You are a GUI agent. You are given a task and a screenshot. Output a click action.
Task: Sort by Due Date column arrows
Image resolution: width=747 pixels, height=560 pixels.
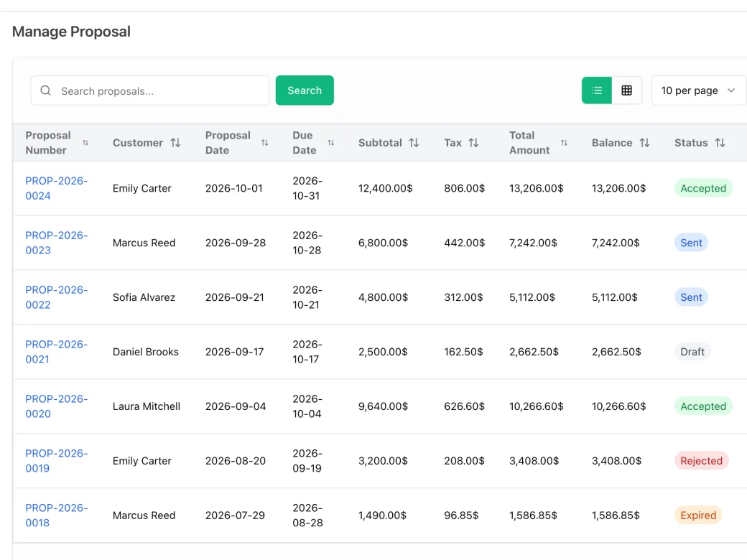tap(330, 143)
